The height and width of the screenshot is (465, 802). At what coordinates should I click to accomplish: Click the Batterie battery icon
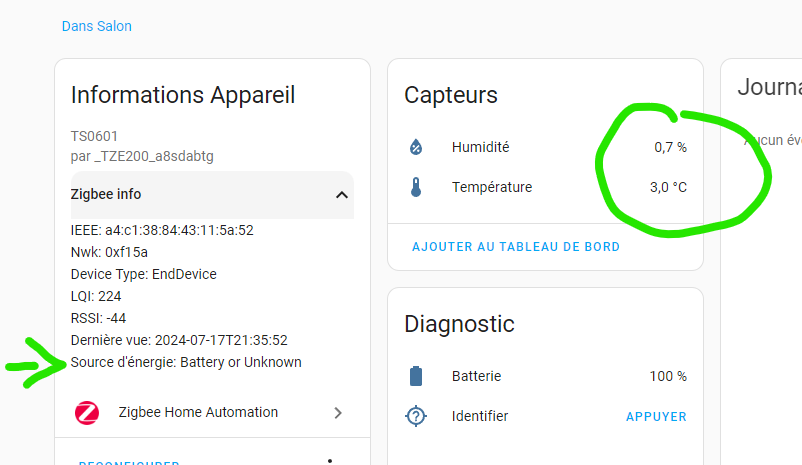pos(417,376)
